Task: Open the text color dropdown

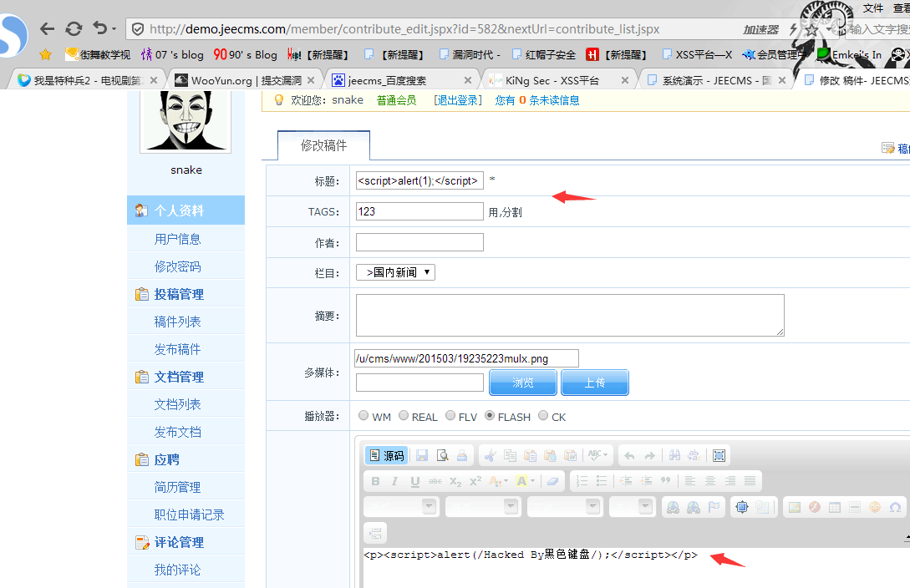Action: [499, 481]
